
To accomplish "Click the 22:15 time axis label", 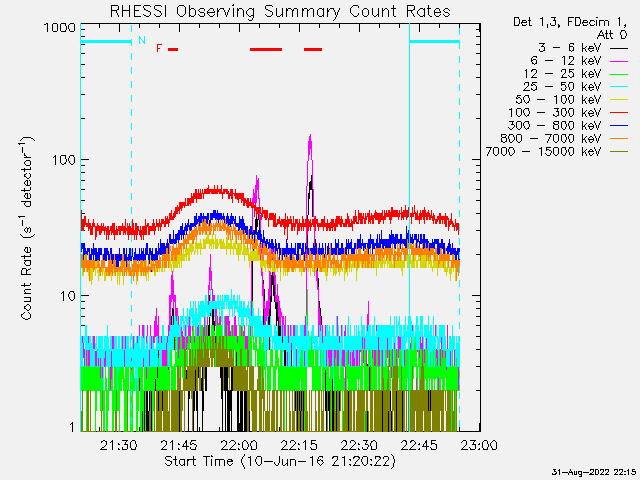I will point(299,445).
